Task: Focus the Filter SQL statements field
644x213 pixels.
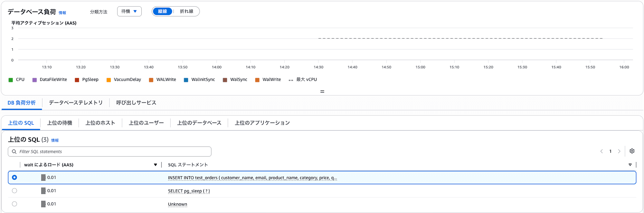Action: [x=109, y=151]
